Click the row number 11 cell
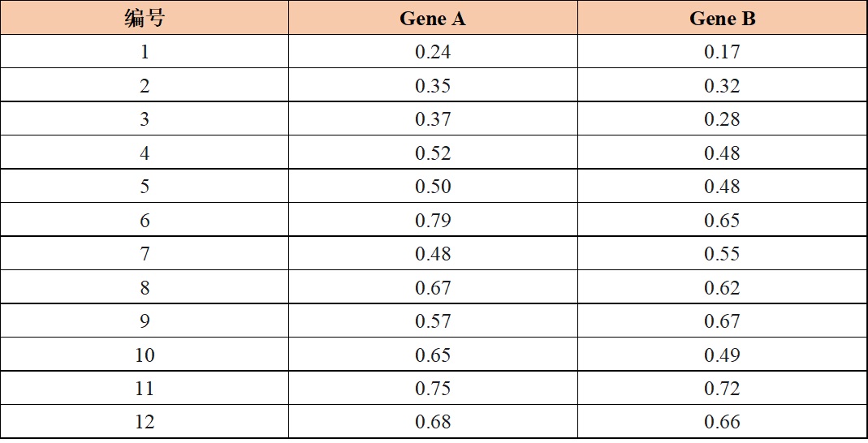 145,389
